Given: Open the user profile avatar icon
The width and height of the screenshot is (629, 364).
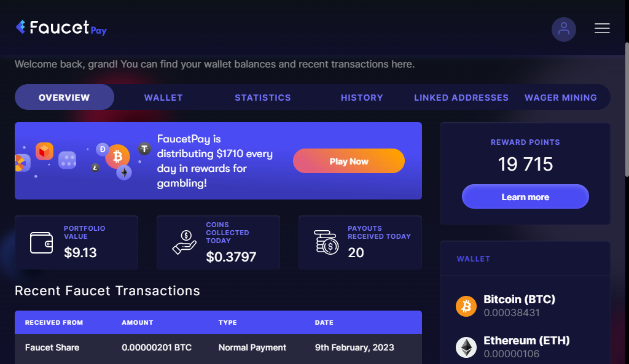Looking at the screenshot, I should click(x=564, y=29).
